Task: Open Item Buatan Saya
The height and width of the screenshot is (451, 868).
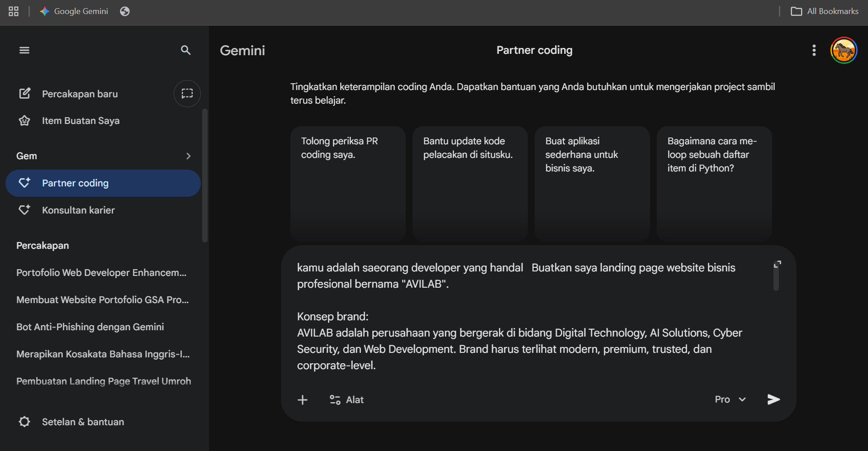Action: coord(81,120)
